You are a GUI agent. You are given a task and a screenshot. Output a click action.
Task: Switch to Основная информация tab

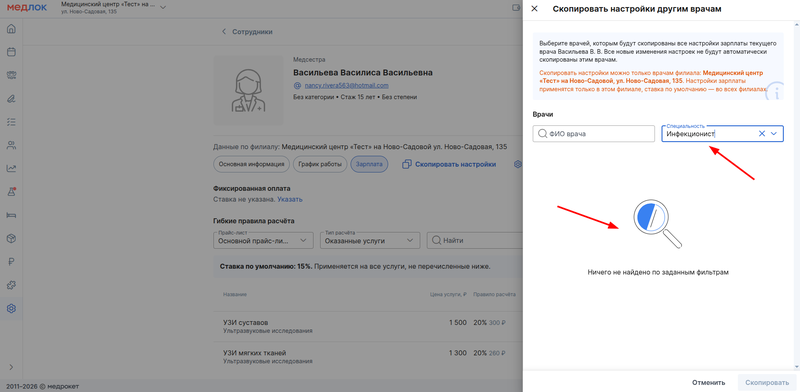[252, 164]
